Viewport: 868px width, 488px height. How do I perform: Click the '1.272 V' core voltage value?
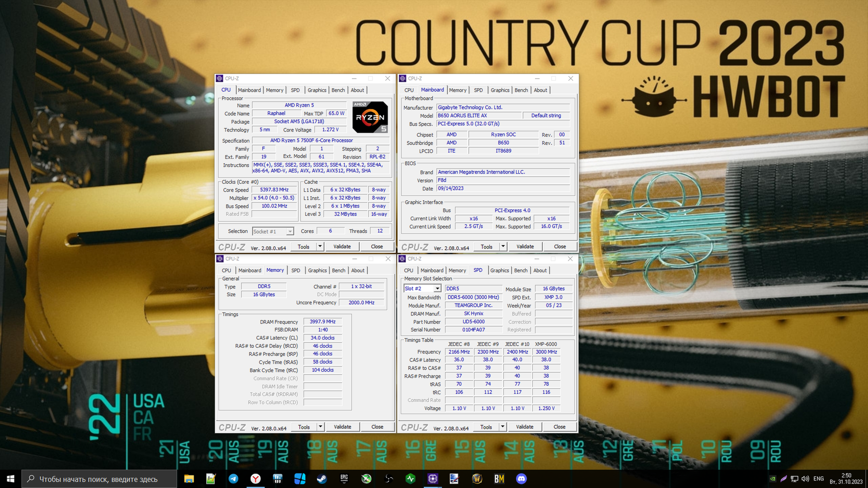point(330,130)
